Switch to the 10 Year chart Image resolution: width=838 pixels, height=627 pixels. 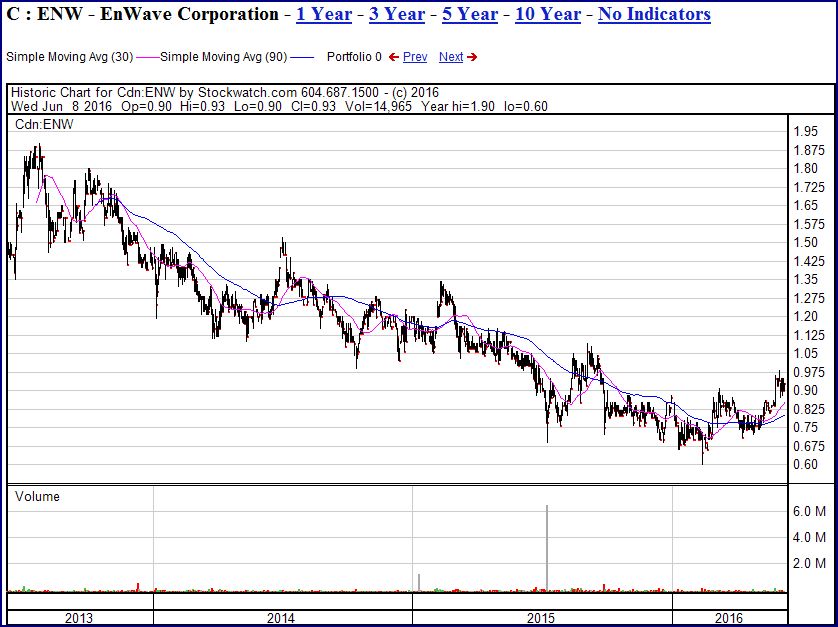[x=548, y=14]
